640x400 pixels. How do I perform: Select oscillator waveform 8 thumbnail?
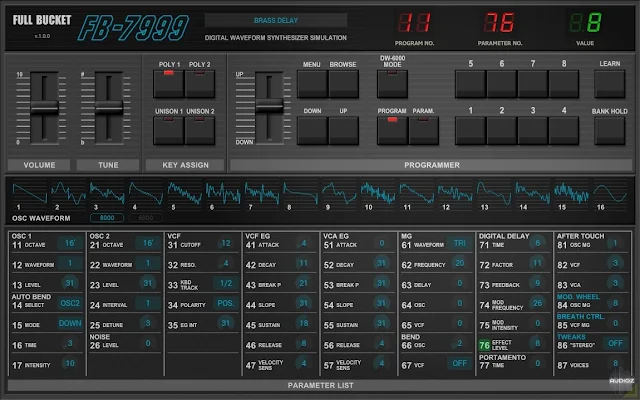300,193
